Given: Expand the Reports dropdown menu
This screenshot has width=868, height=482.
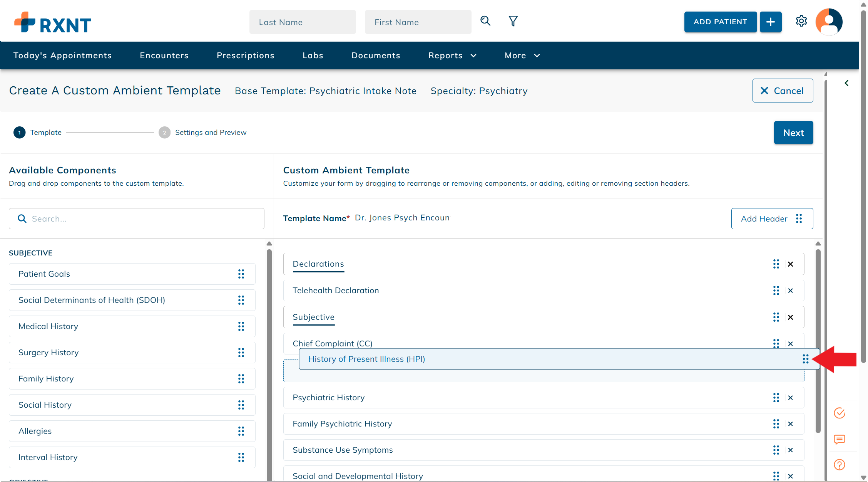Looking at the screenshot, I should 453,55.
